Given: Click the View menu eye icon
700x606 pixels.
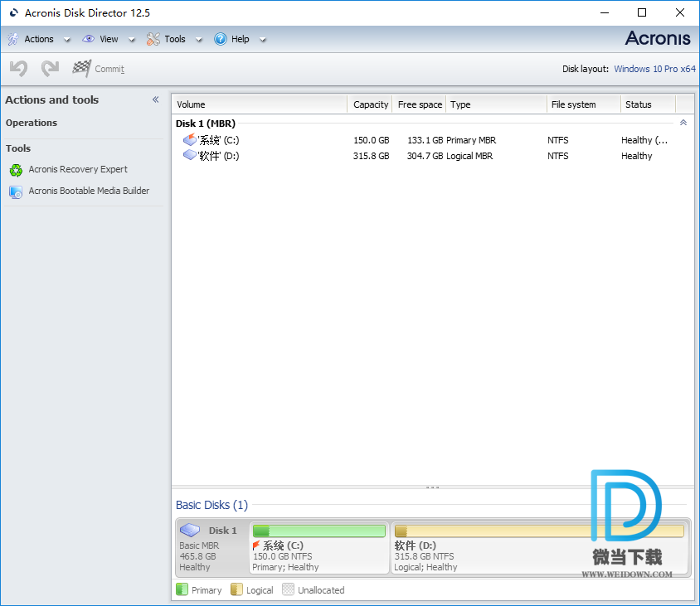Looking at the screenshot, I should (89, 39).
